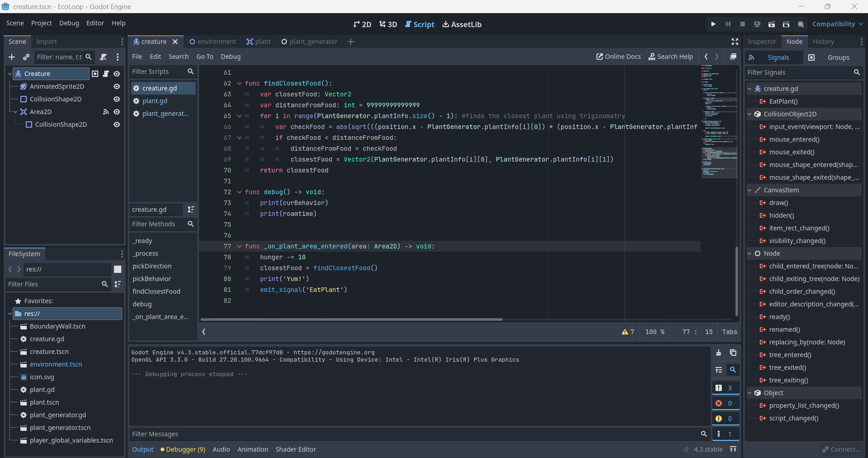Click the Filter Signals search field

[x=798, y=72]
